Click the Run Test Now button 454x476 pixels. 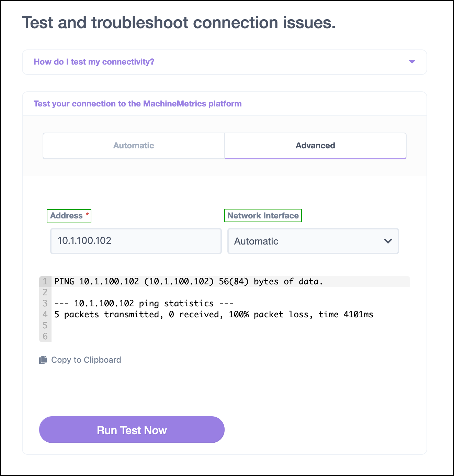132,430
